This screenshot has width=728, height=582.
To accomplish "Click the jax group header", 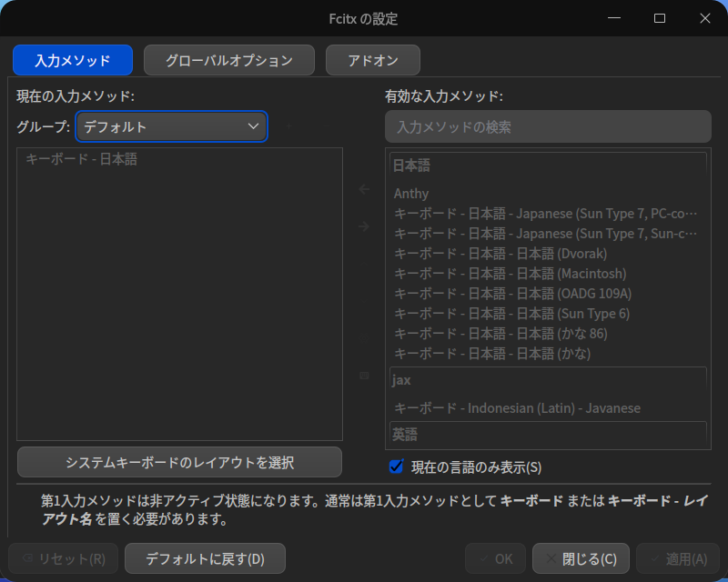I will [x=548, y=379].
